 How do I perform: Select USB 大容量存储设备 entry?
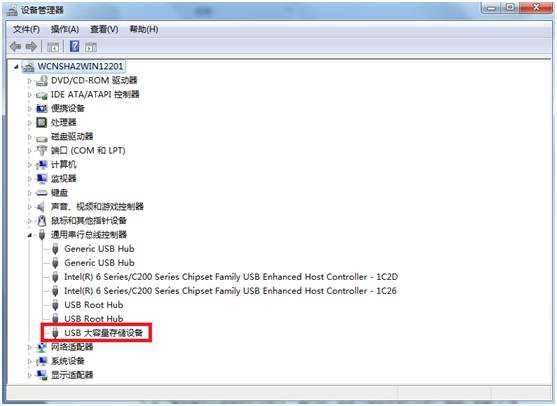[x=103, y=333]
